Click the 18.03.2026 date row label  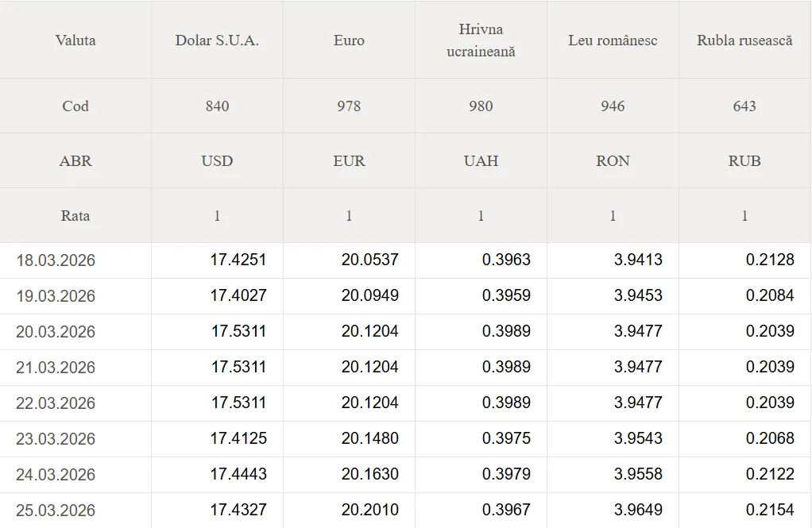[x=56, y=260]
